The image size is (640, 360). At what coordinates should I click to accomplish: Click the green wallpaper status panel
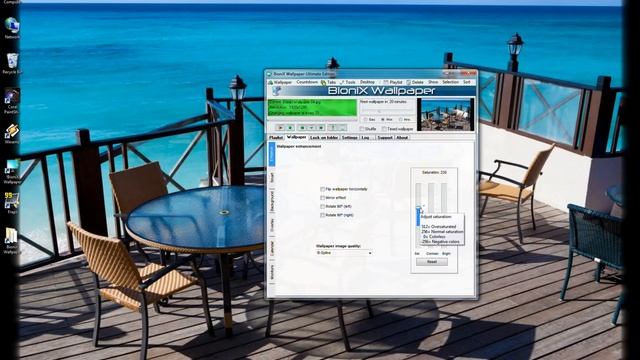[312, 107]
